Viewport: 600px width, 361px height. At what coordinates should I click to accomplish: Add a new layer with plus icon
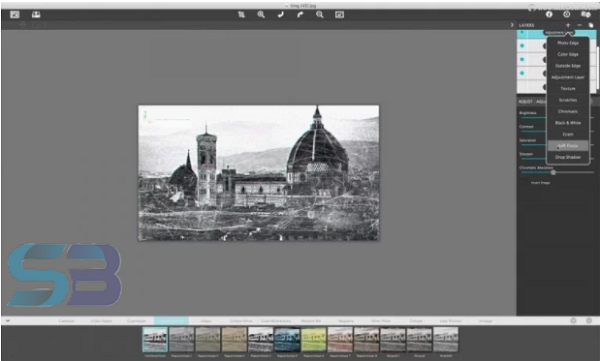tap(568, 25)
